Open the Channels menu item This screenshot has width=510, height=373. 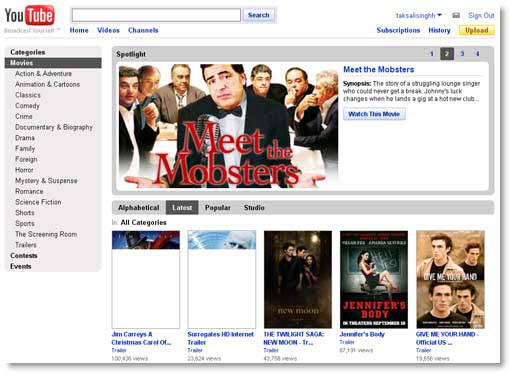click(143, 30)
